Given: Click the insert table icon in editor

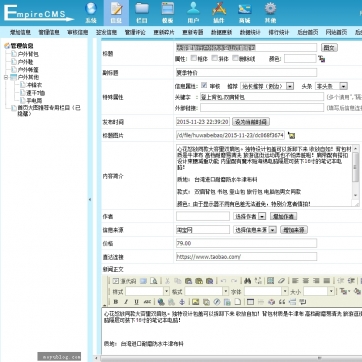Looking at the screenshot, I should click(x=250, y=302).
